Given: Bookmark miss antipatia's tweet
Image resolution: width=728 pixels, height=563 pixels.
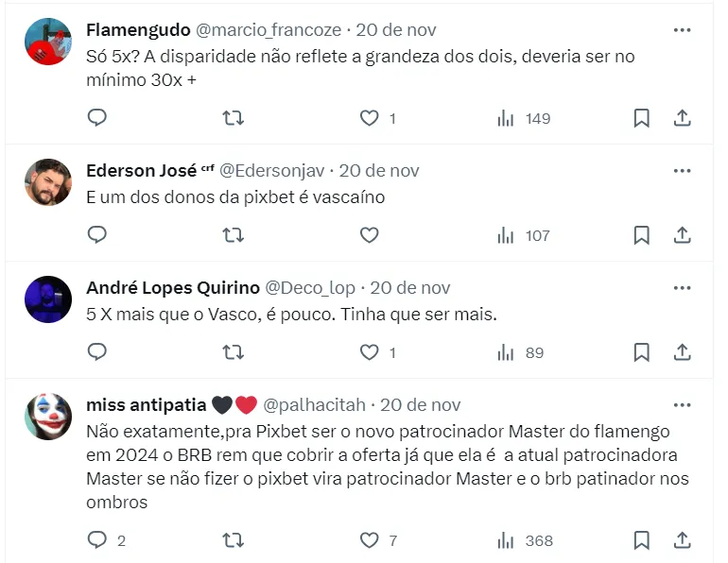Looking at the screenshot, I should (x=641, y=541).
